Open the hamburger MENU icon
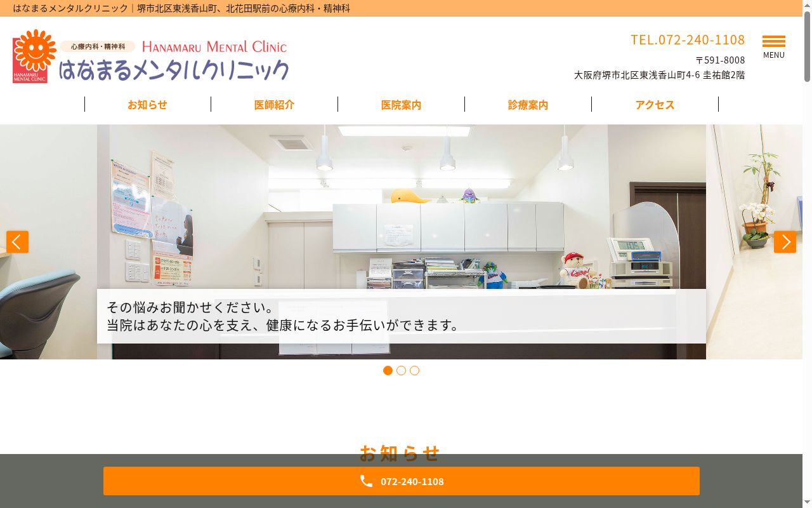Screen dimensions: 812x508 (774, 46)
